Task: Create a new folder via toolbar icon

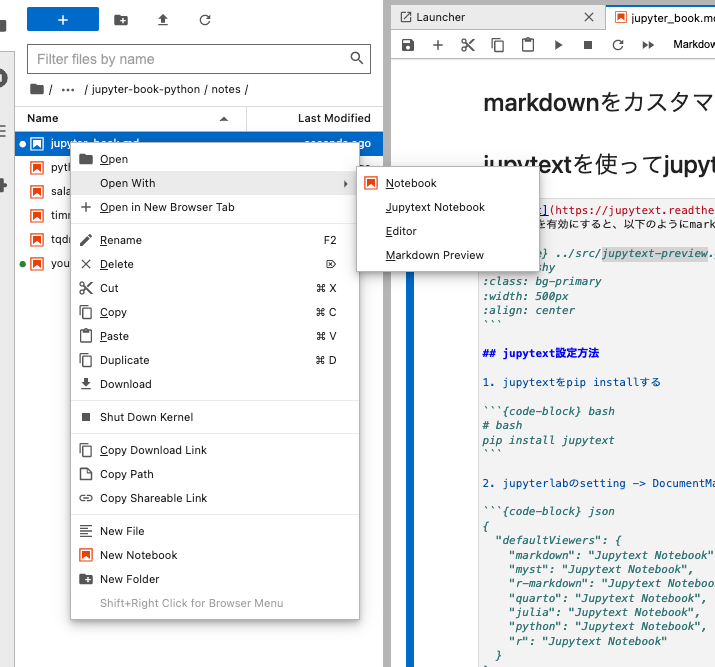Action: pos(121,20)
